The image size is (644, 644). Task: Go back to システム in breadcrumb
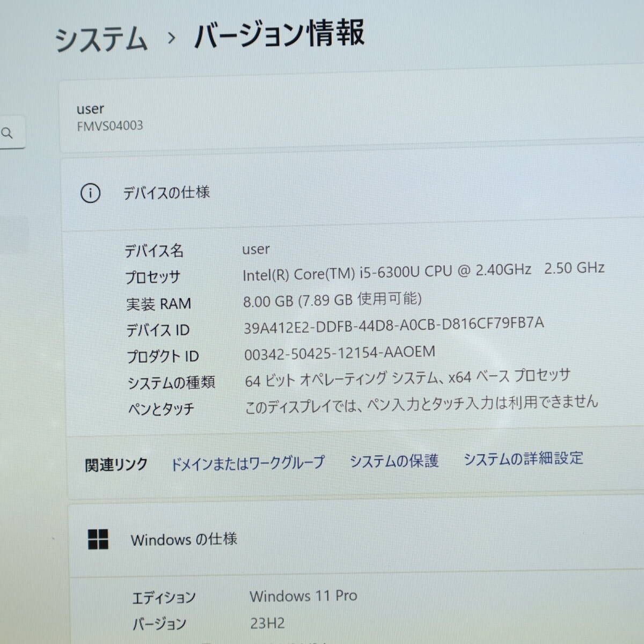tap(101, 40)
